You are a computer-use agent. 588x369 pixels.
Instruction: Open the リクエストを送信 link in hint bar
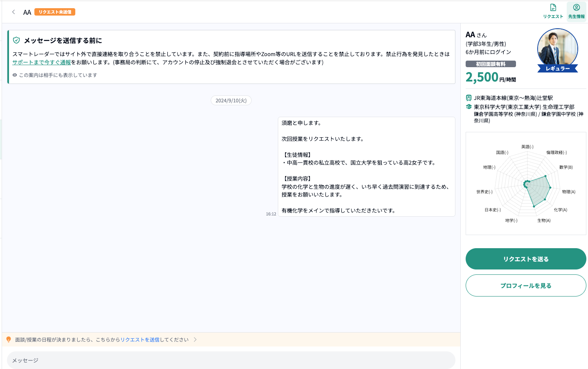tap(140, 340)
